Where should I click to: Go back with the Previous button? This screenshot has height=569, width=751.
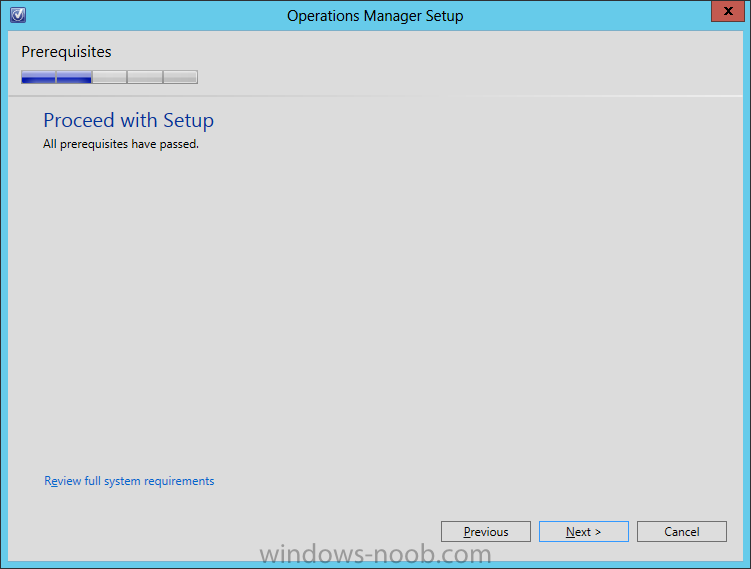[x=486, y=532]
